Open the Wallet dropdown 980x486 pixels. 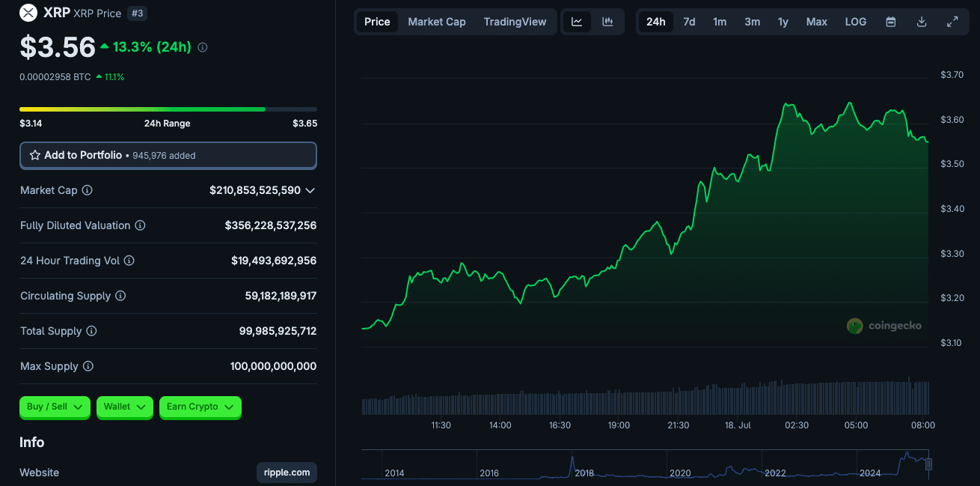pos(125,407)
